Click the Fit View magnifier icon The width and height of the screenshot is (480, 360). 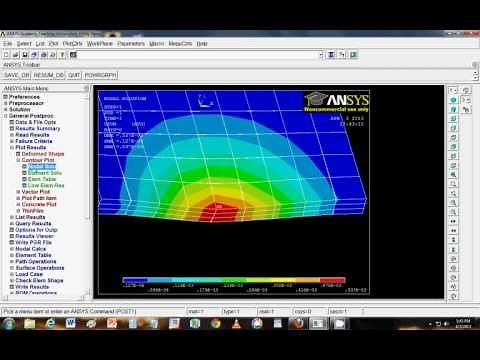click(453, 175)
